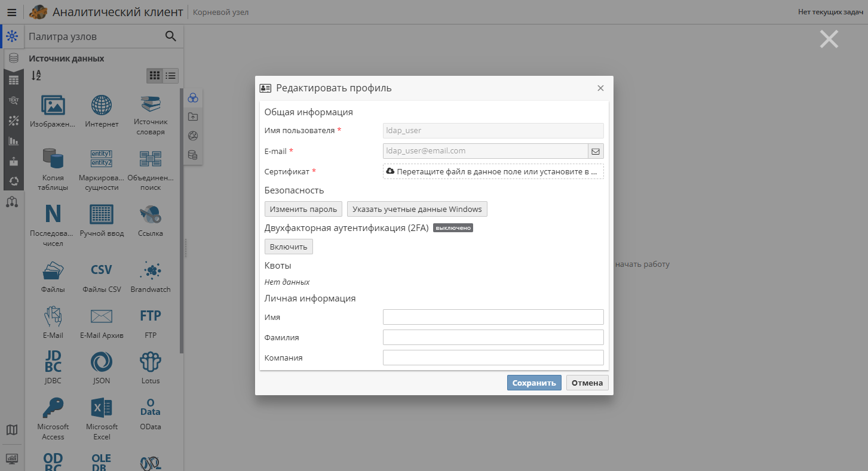
Task: Click the Имя пользователя field
Action: click(493, 131)
